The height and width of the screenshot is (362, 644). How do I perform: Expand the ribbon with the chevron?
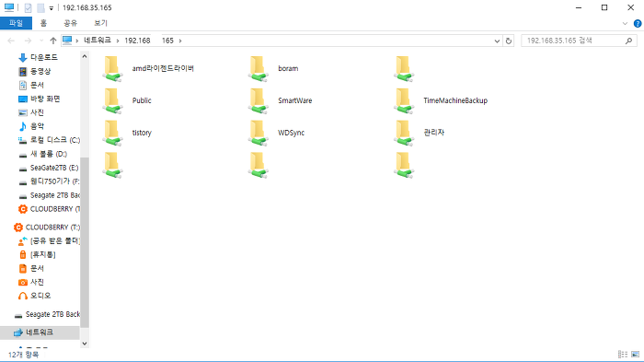coord(625,23)
